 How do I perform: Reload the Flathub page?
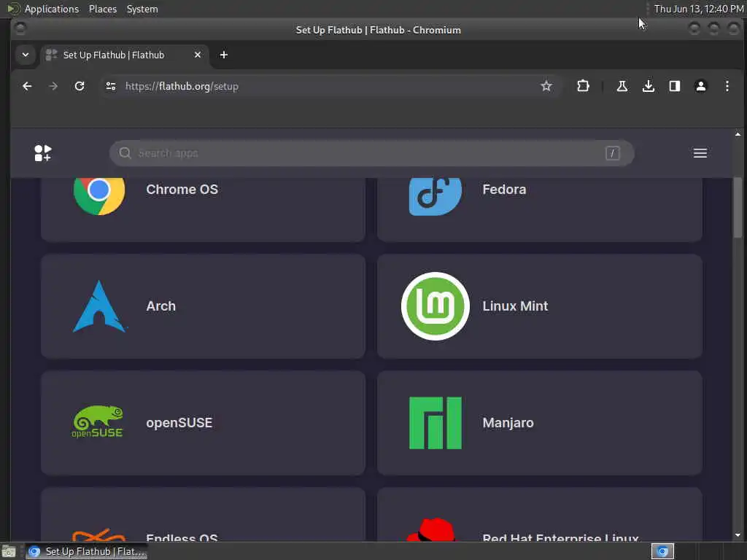point(80,86)
